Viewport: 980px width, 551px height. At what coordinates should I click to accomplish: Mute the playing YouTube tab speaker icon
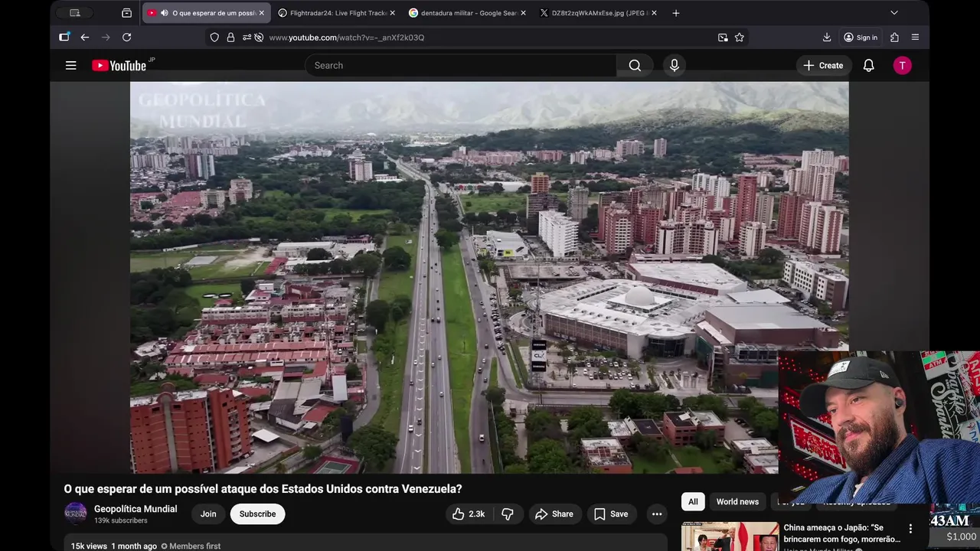point(164,13)
